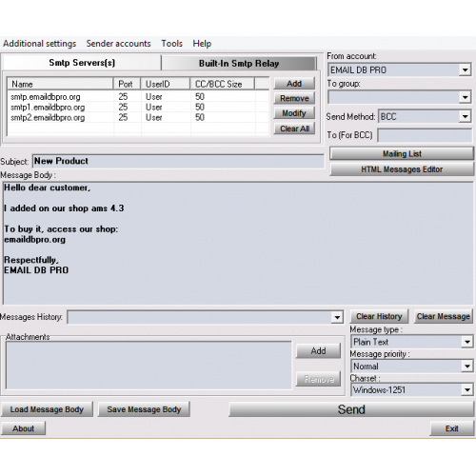The width and height of the screenshot is (476, 476).
Task: Click Clear All SMTP servers button
Action: click(x=294, y=129)
